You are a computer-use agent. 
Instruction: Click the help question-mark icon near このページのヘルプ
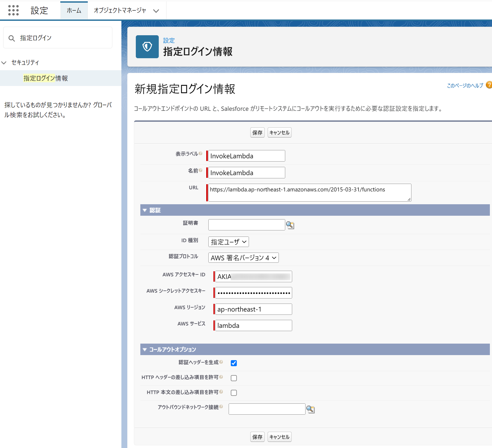pos(489,85)
